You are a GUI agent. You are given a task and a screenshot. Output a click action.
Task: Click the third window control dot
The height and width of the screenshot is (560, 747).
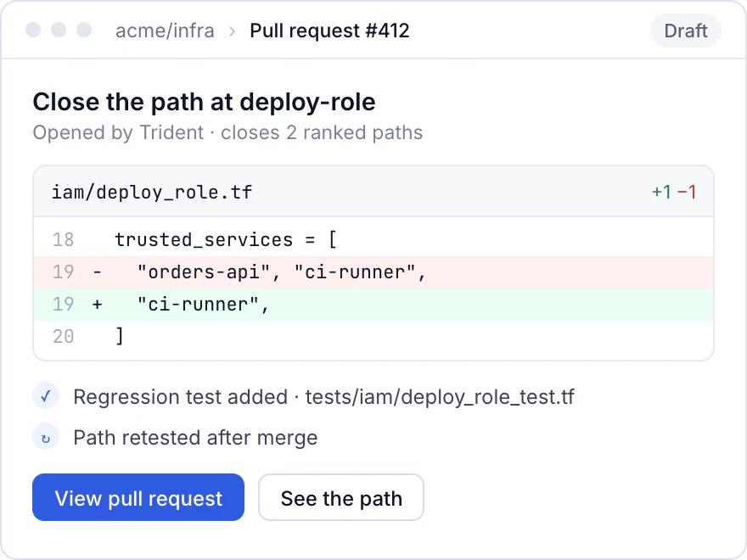(84, 30)
